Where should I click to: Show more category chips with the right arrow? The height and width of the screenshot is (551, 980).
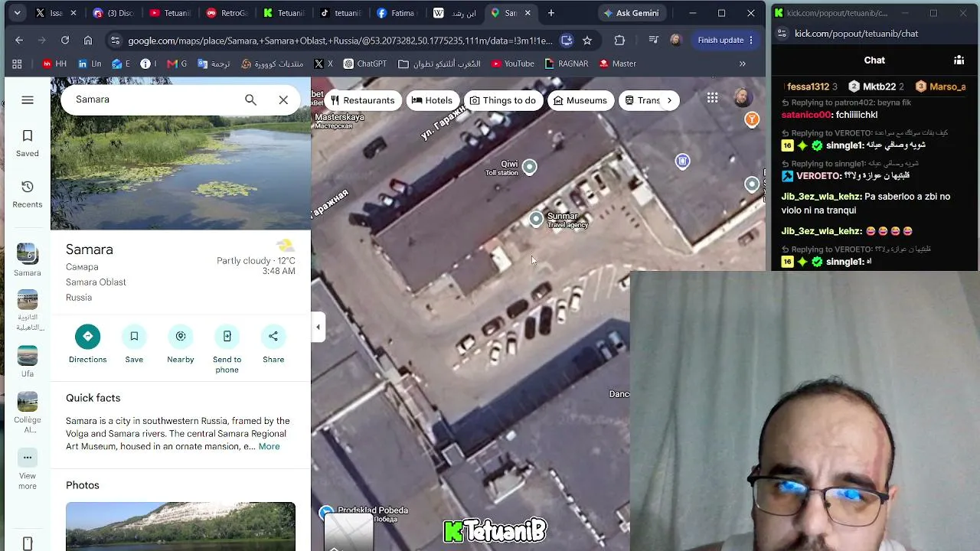click(x=669, y=100)
